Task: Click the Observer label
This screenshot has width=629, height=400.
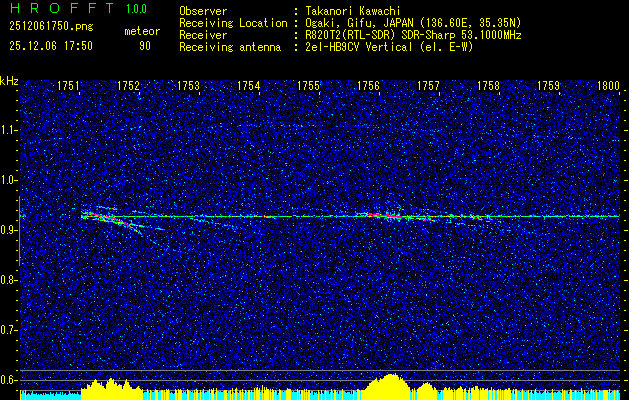Action: click(203, 11)
